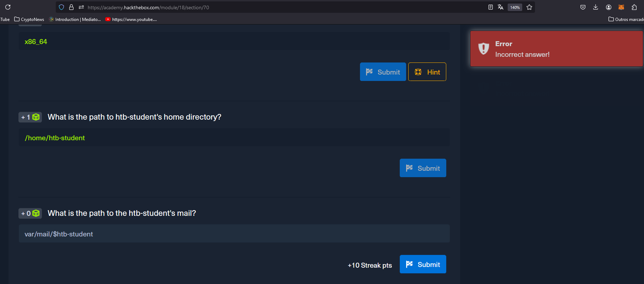Open the tracking protection shield icon
This screenshot has width=644, height=284.
point(61,7)
